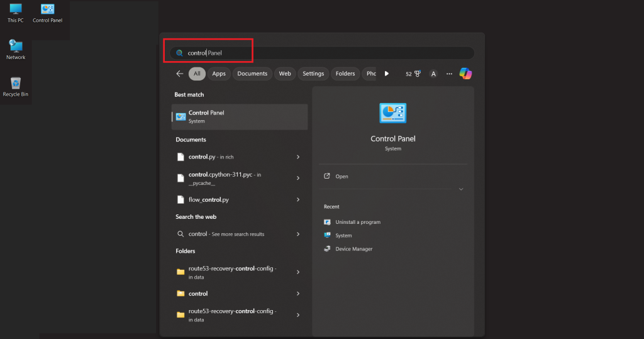Viewport: 644px width, 339px height.
Task: Click the System recent item icon
Action: pos(327,235)
